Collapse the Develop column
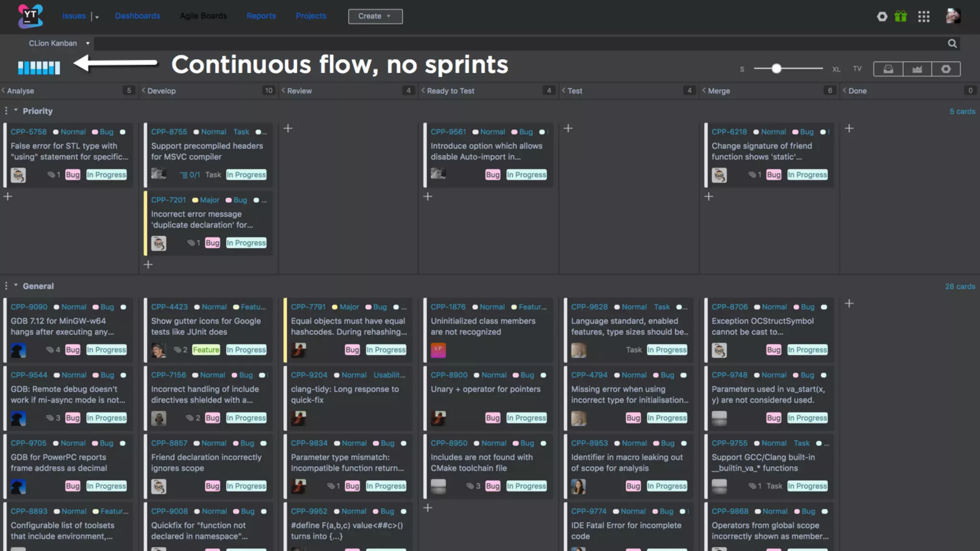980x551 pixels. tap(144, 90)
